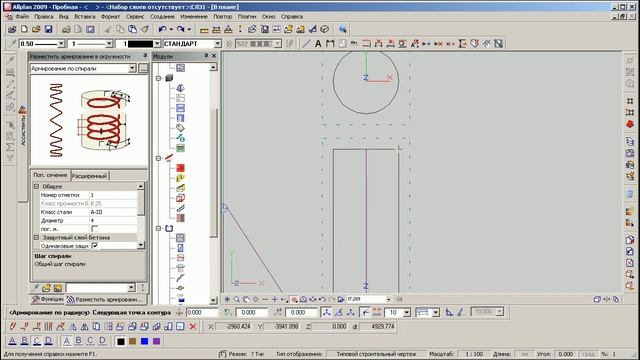The image size is (640, 360).
Task: Click the open folder icon under properties panel
Action: (x=46, y=288)
